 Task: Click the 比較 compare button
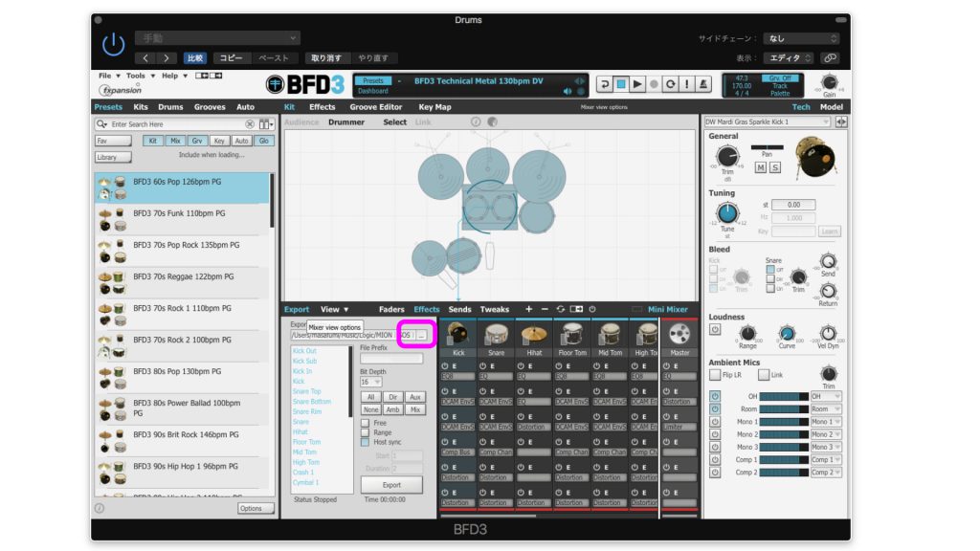coord(195,58)
